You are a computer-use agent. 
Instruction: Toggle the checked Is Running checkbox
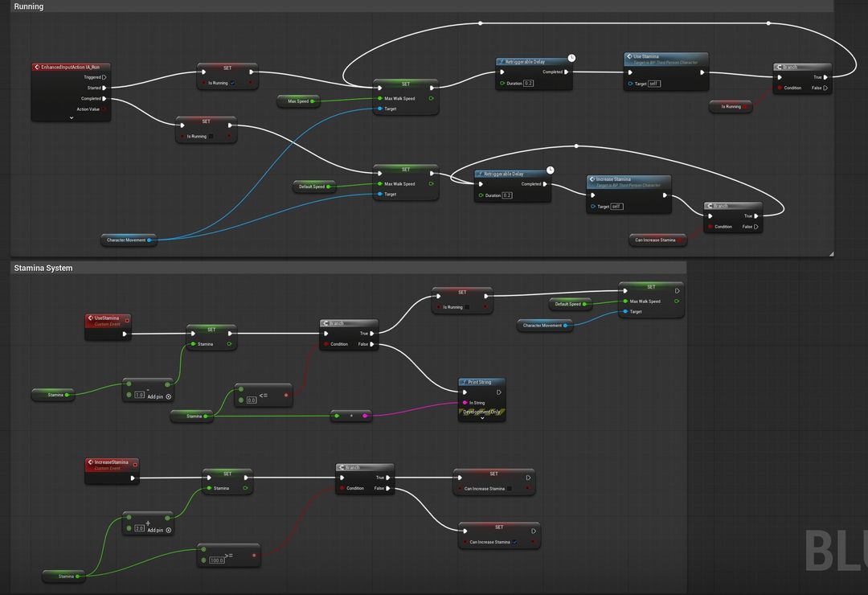click(x=232, y=83)
